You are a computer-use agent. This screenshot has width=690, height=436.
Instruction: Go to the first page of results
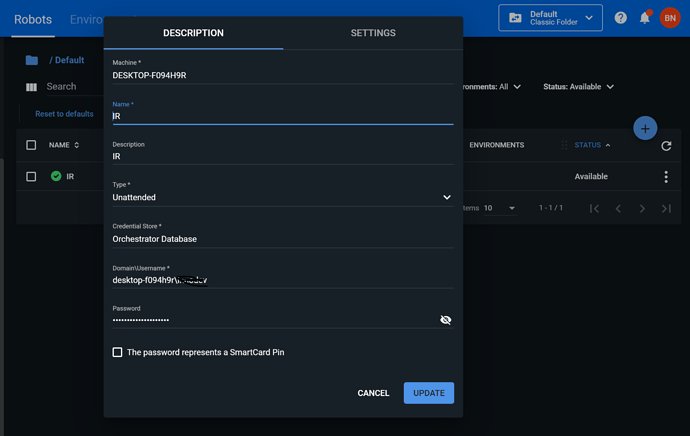594,209
